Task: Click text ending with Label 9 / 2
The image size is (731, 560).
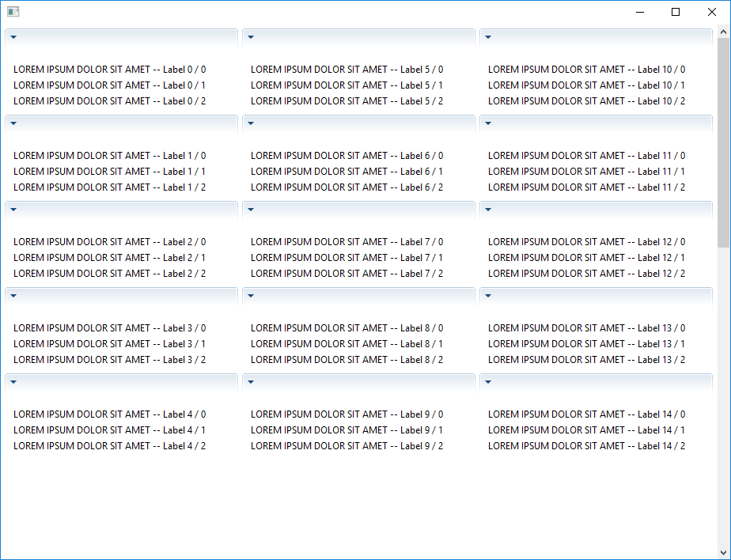Action: [x=347, y=446]
